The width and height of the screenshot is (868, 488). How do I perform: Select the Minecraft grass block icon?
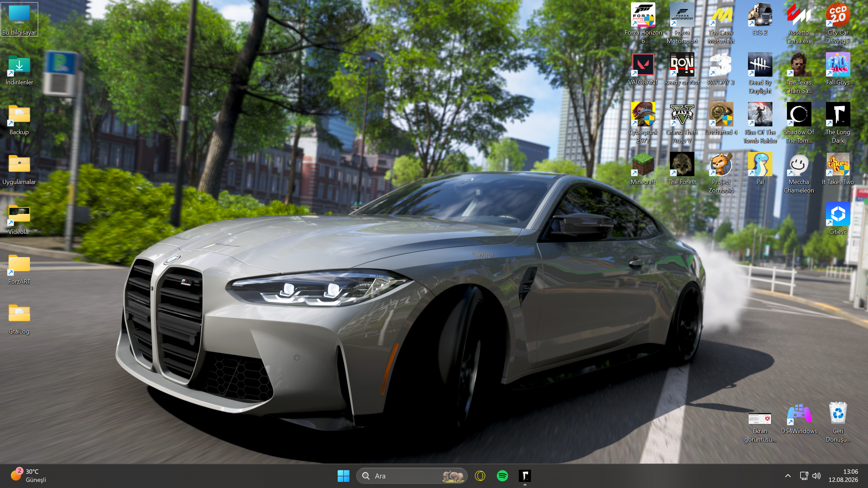click(643, 169)
